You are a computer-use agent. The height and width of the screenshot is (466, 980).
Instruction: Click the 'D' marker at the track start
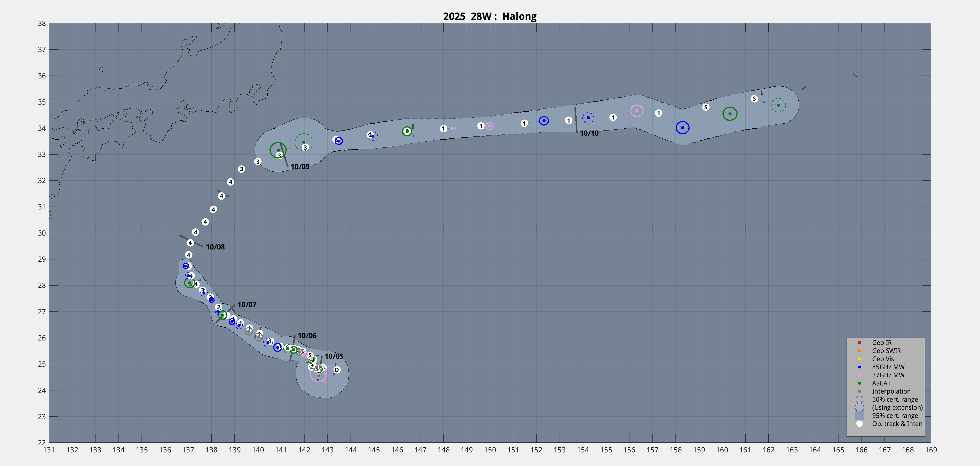(x=337, y=370)
